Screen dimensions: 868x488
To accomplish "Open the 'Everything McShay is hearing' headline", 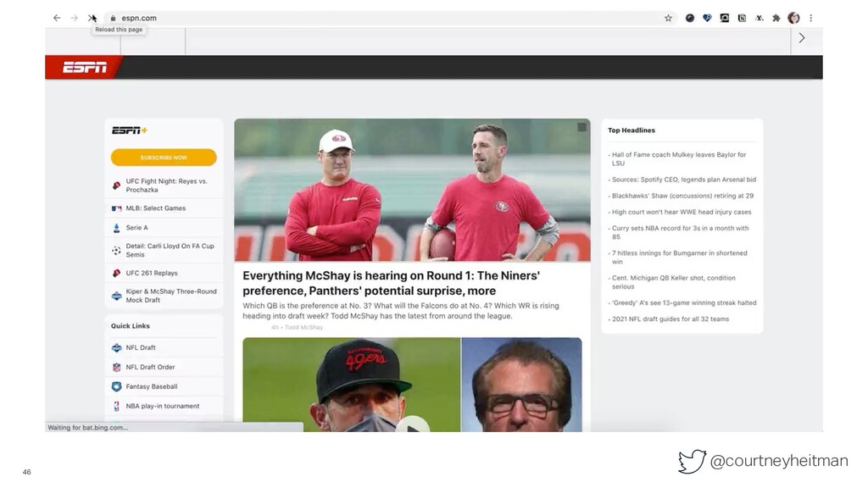I will click(x=391, y=283).
